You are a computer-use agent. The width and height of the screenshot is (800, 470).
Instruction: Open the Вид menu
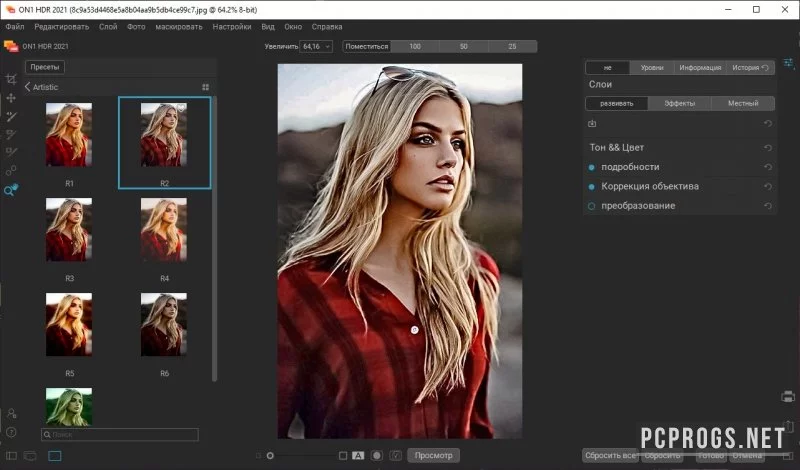point(268,27)
